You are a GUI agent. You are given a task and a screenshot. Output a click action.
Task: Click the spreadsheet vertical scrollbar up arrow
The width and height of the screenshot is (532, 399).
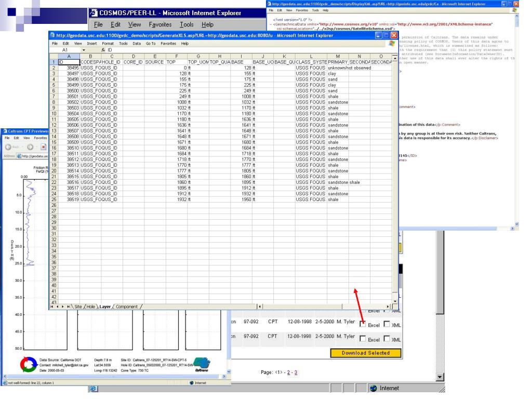tap(395, 58)
